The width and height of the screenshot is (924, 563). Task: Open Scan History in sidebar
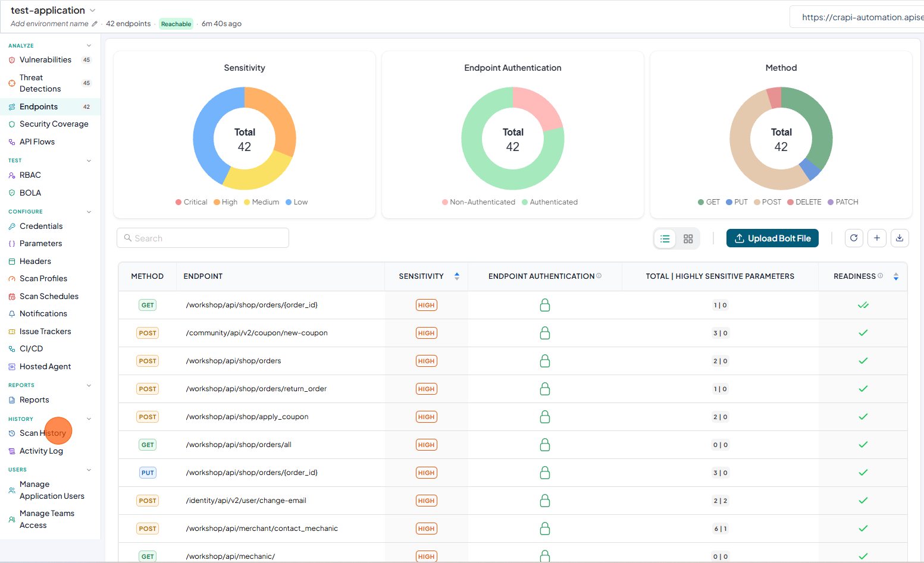coord(43,433)
